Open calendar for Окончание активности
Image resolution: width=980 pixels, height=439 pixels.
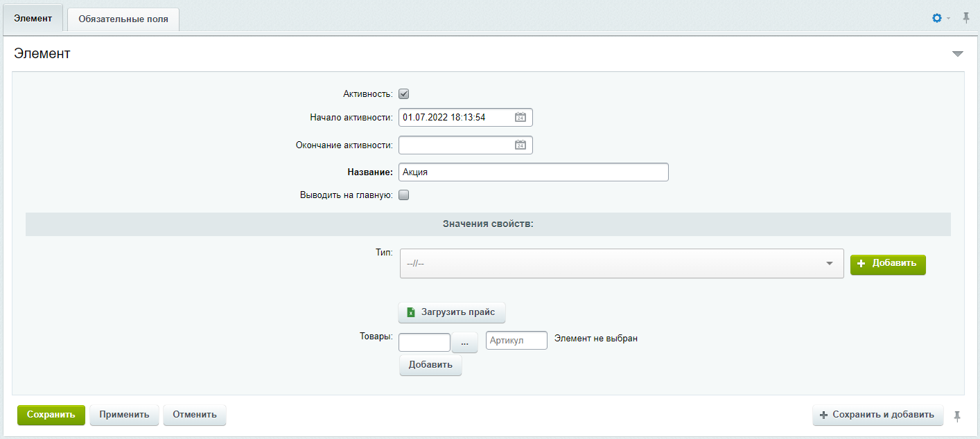coord(520,145)
